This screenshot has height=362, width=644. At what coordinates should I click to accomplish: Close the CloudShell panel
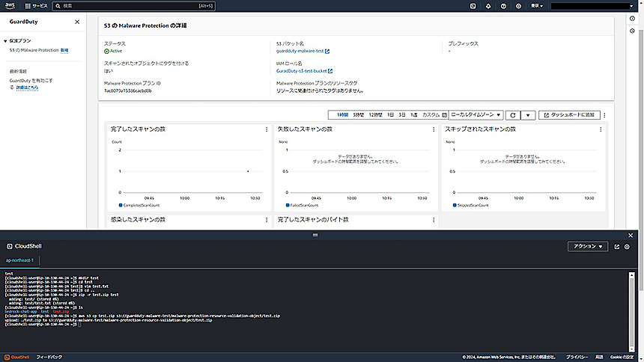coord(631,236)
